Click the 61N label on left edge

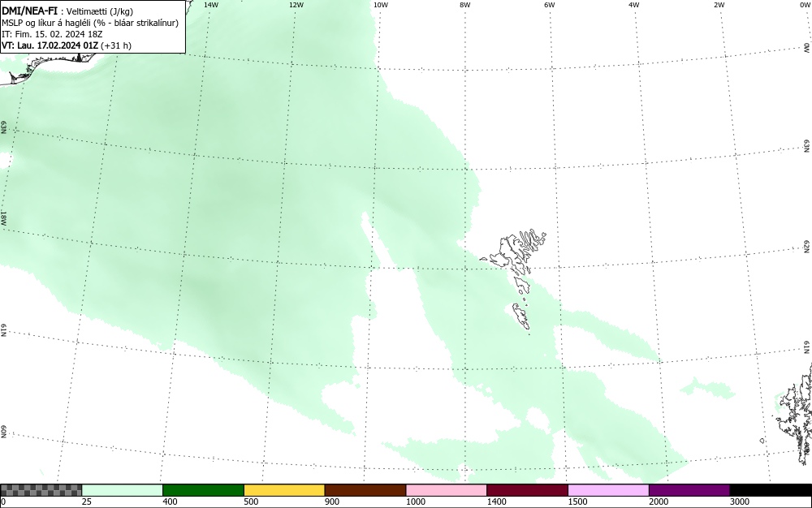click(x=3, y=330)
